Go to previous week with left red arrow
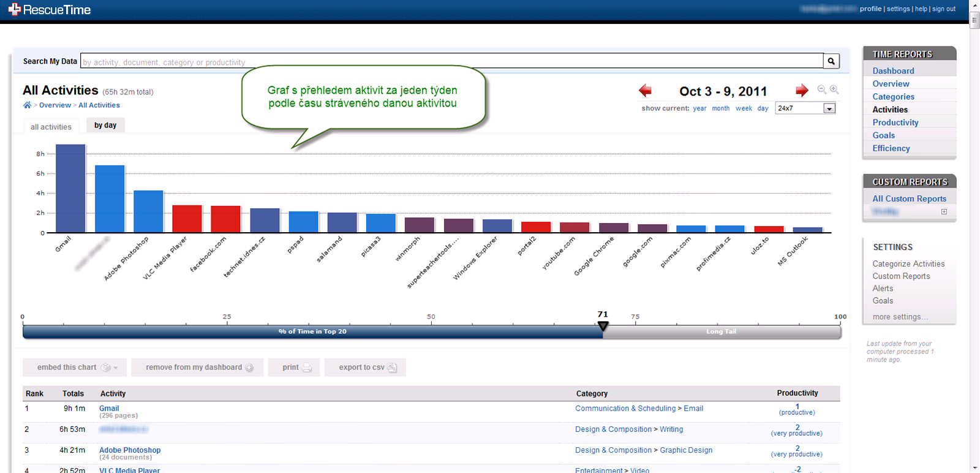The image size is (980, 473). 645,91
